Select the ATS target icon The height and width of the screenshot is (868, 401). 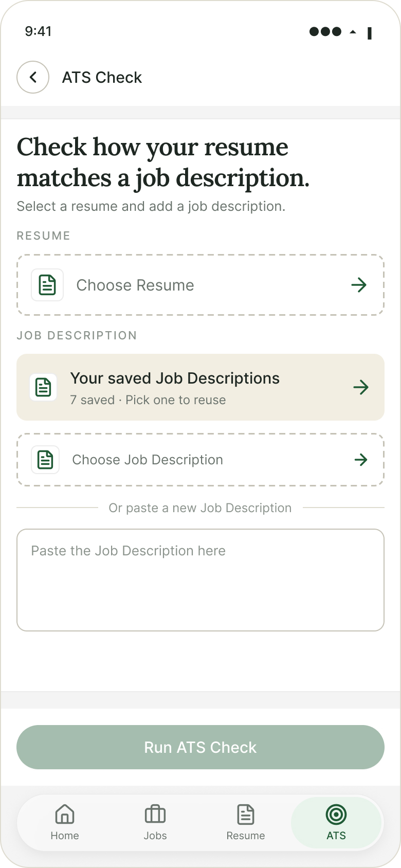[336, 815]
